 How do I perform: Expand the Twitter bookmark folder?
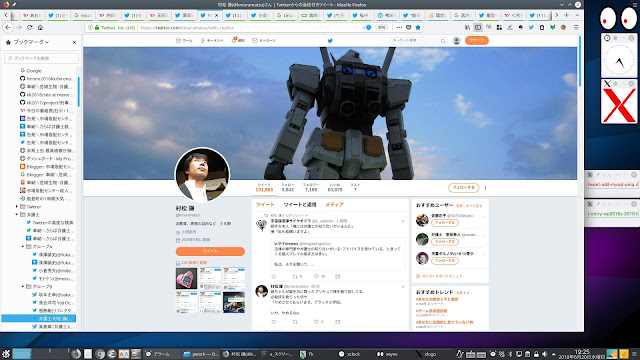pyautogui.click(x=17, y=207)
